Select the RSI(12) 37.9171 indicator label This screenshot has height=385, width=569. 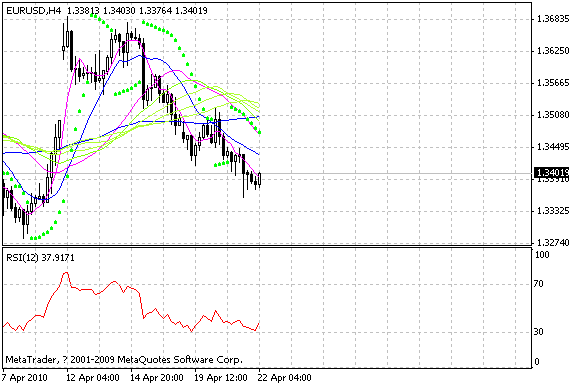click(x=40, y=258)
